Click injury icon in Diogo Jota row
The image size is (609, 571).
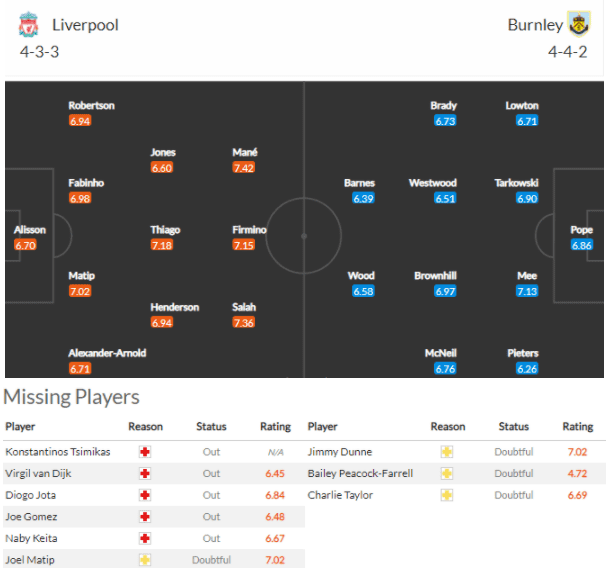[146, 495]
